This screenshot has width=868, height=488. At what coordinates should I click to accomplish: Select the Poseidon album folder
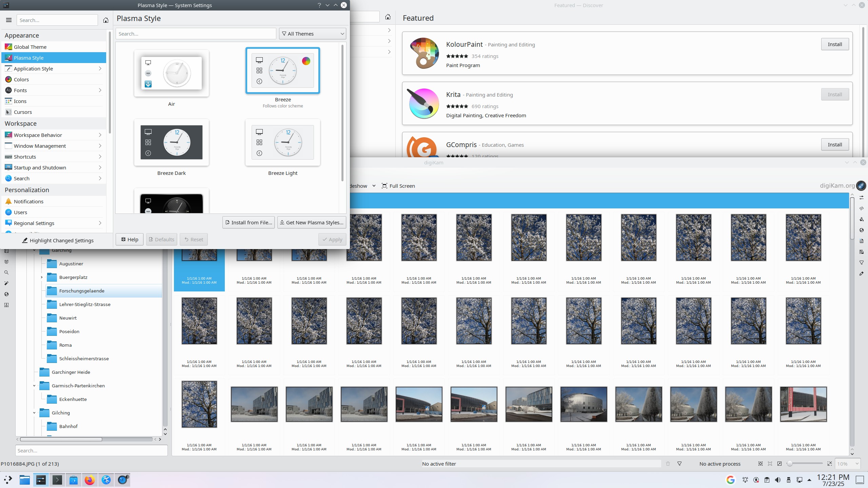69,331
